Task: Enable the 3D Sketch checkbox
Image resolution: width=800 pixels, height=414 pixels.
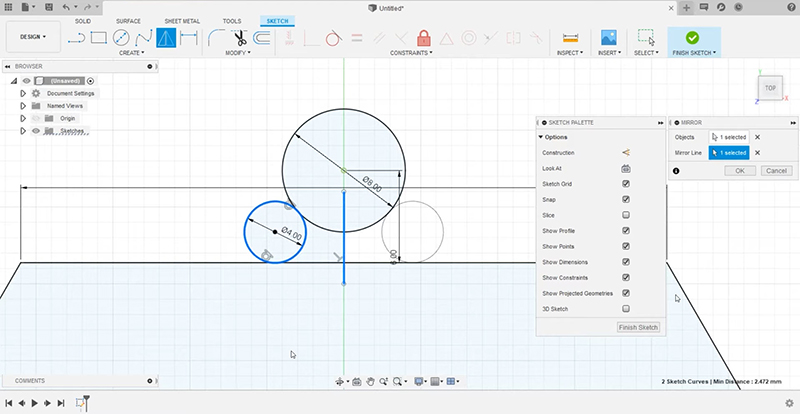Action: pos(626,308)
